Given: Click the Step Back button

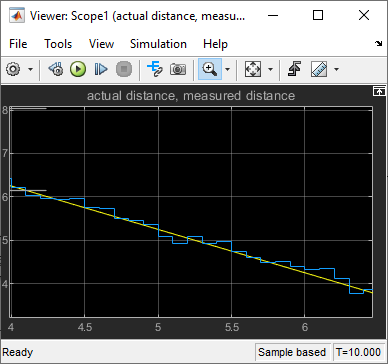Looking at the screenshot, I should point(56,69).
